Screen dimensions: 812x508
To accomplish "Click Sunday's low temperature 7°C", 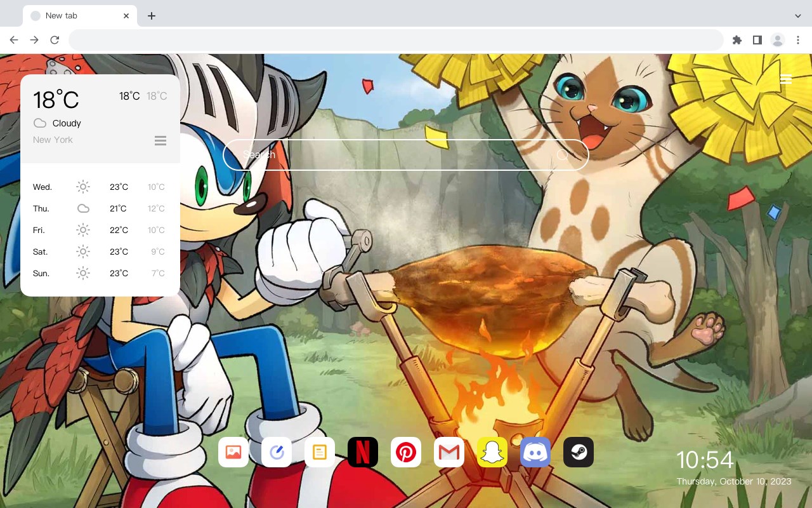I will pos(158,273).
